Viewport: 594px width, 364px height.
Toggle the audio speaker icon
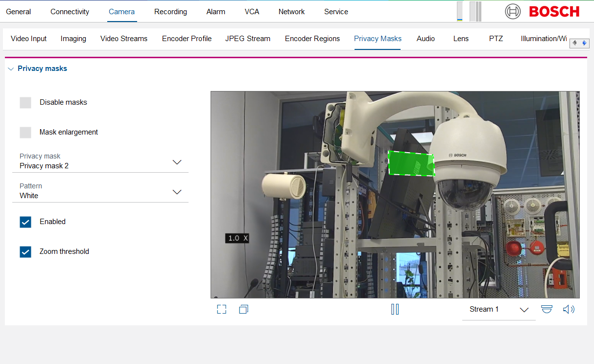click(569, 309)
